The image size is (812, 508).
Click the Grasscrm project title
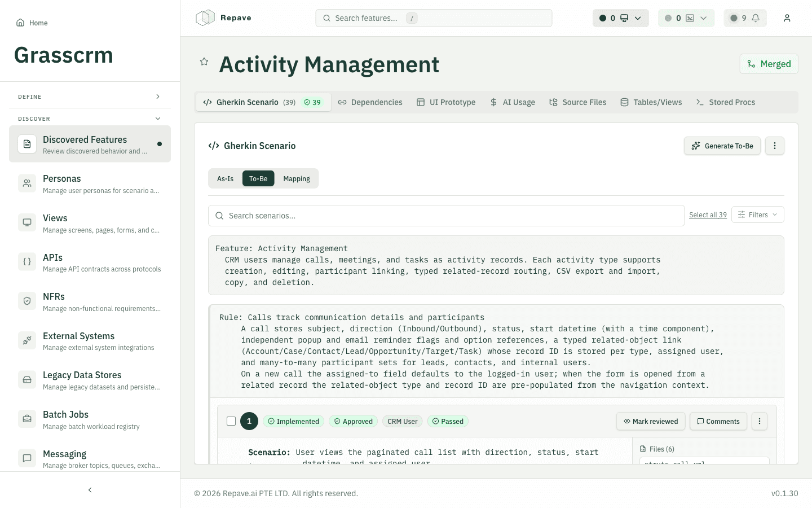(63, 55)
